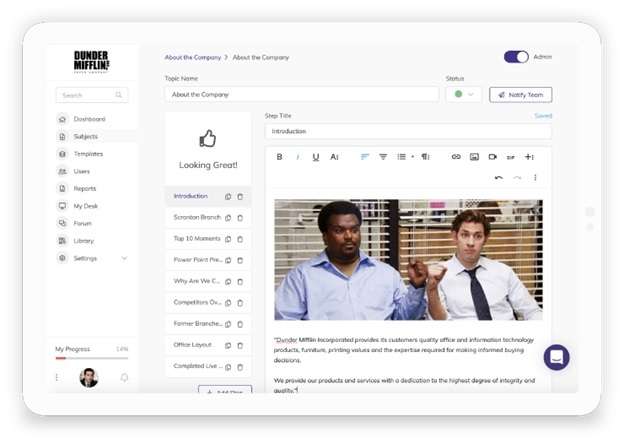This screenshot has height=439, width=624.
Task: Select the Scranton Branch step
Action: (197, 217)
